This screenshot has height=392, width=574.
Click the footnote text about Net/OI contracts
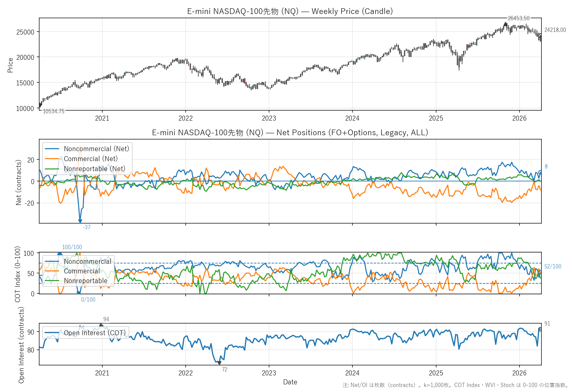[x=455, y=385]
